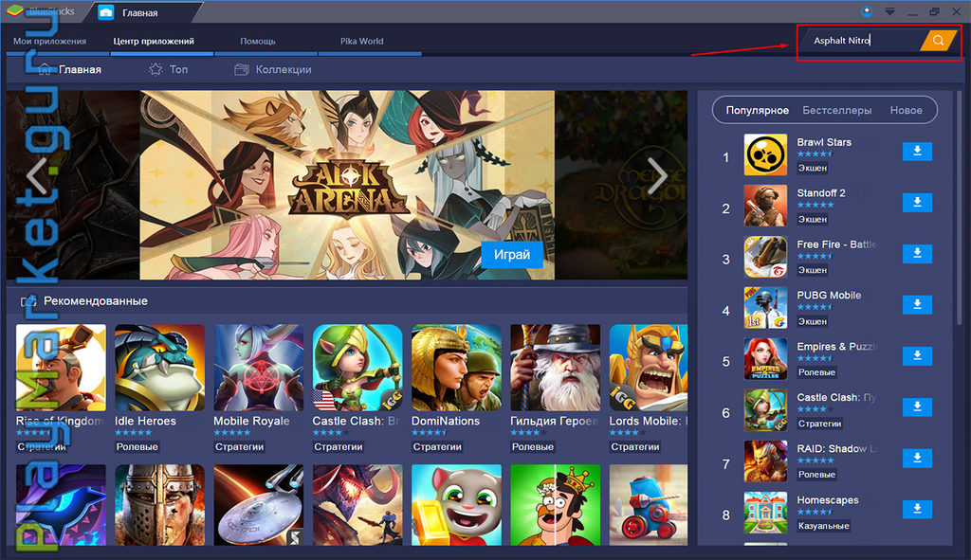Click the Стратегии tag under Mobile Royale
This screenshot has width=971, height=560.
tap(239, 446)
